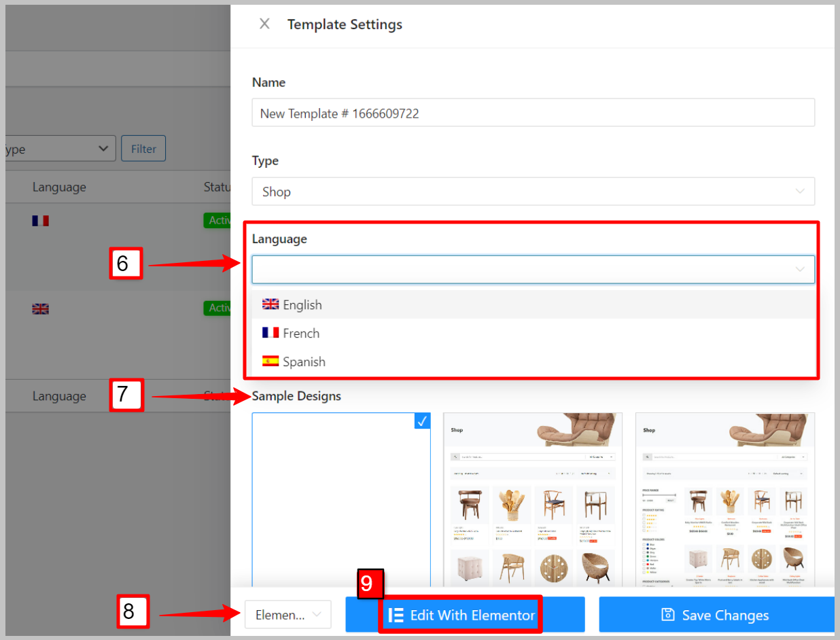Screen dimensions: 840x640
Task: Select English from the language list
Action: (304, 304)
